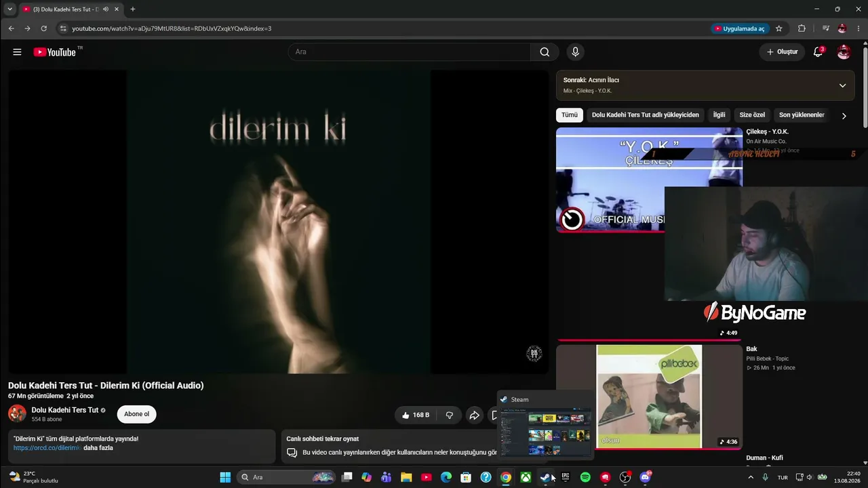The height and width of the screenshot is (488, 868).
Task: Open Discord from the taskbar
Action: tap(645, 477)
